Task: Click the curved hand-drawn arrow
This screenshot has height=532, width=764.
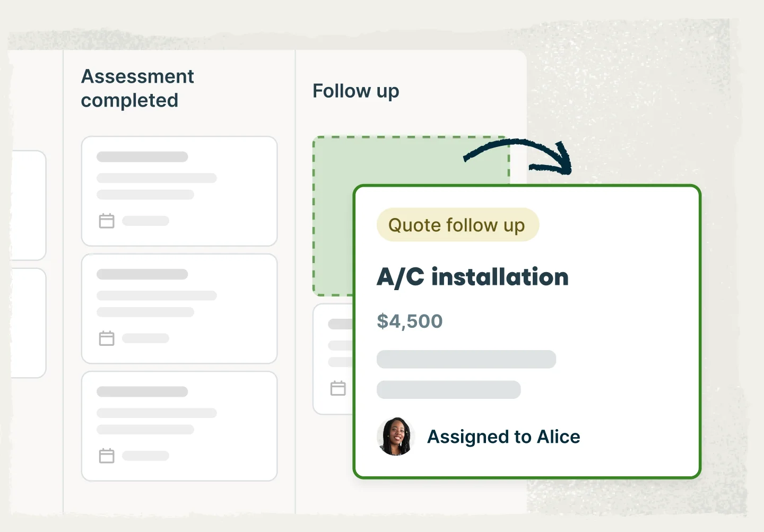Action: pyautogui.click(x=523, y=154)
